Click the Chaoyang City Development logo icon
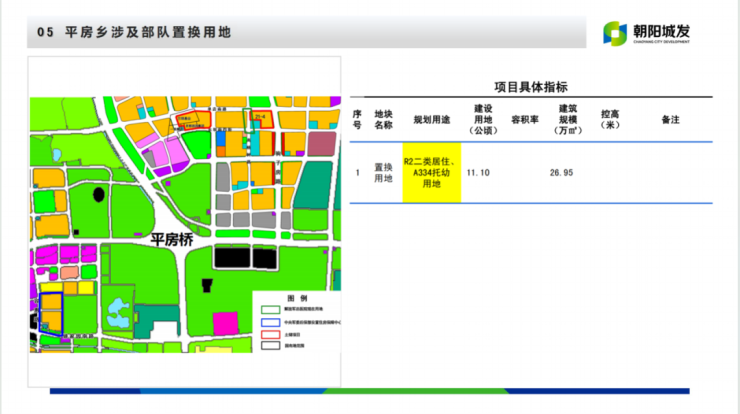This screenshot has height=414, width=740. [615, 33]
